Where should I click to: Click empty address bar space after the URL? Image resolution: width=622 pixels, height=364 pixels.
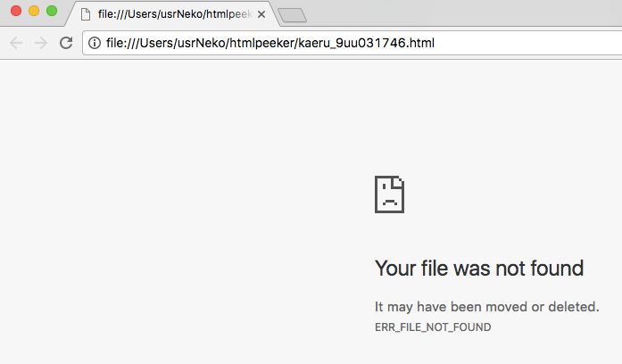[x=527, y=43]
